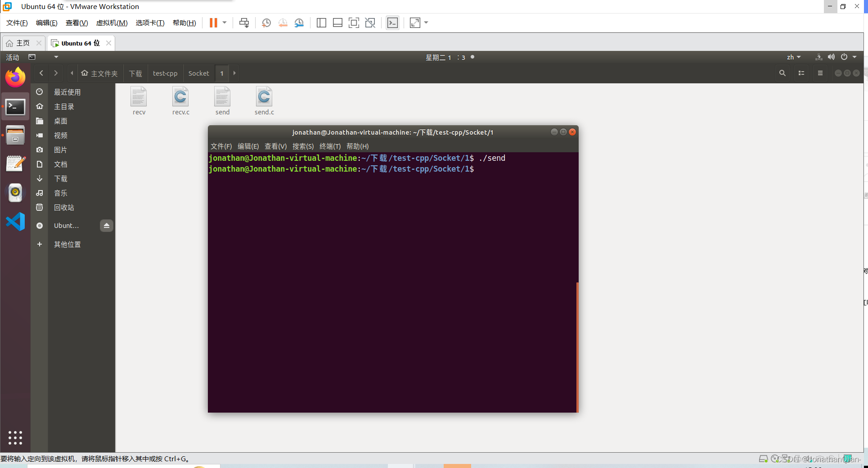868x468 pixels.
Task: Toggle the file list/grid view button
Action: coord(801,73)
